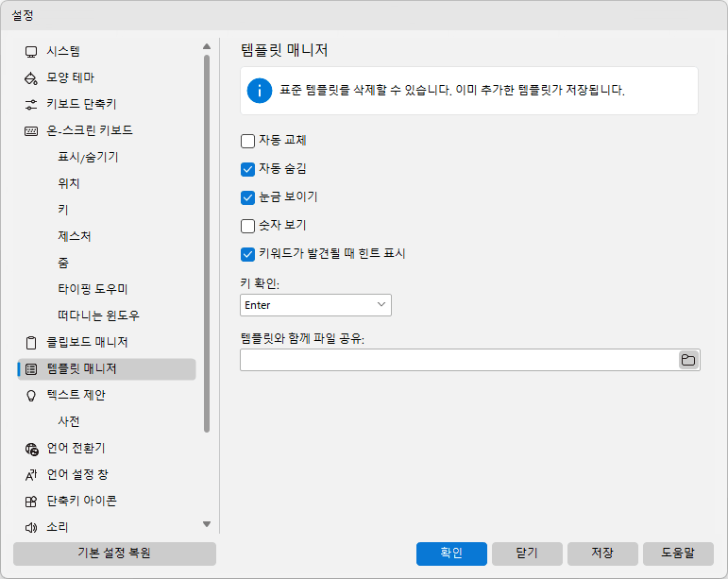Enable the 숫자 보기 checkbox

(248, 226)
